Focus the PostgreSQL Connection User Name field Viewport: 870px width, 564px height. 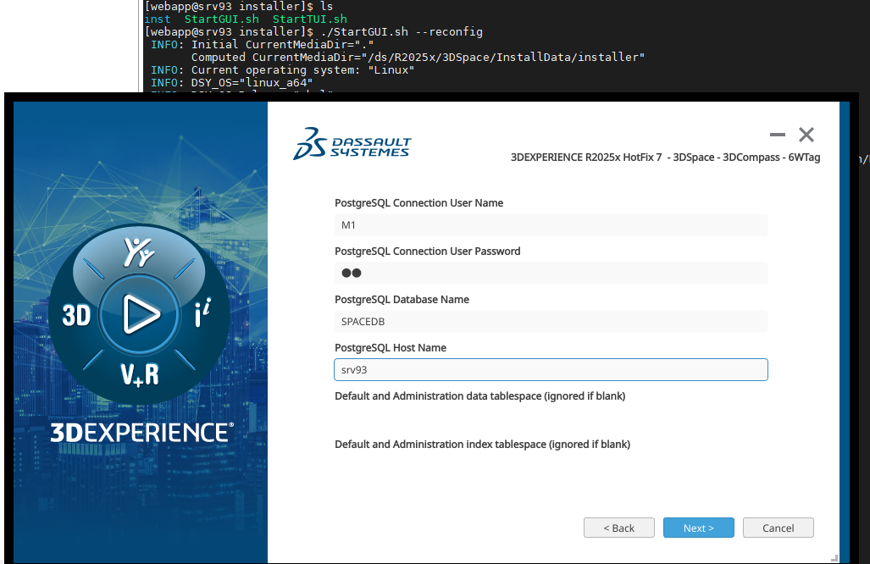551,225
